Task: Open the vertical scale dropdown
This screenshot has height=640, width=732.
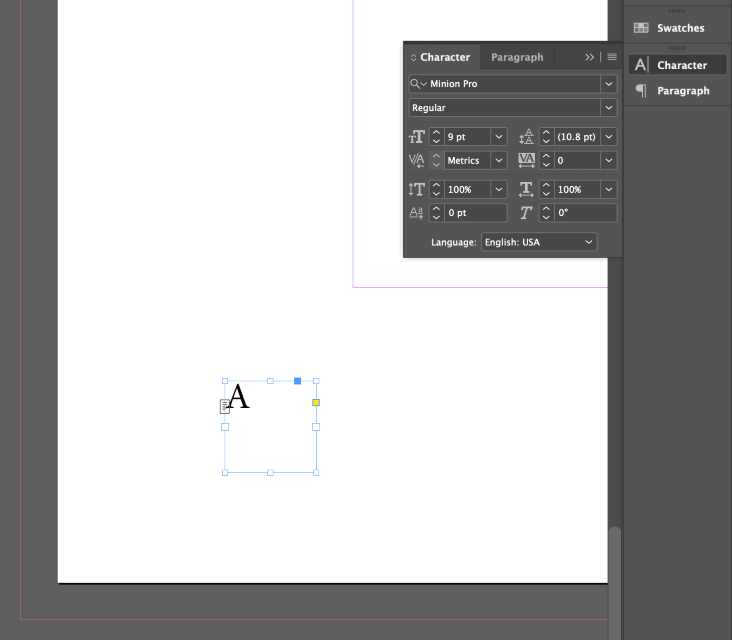Action: pos(499,190)
